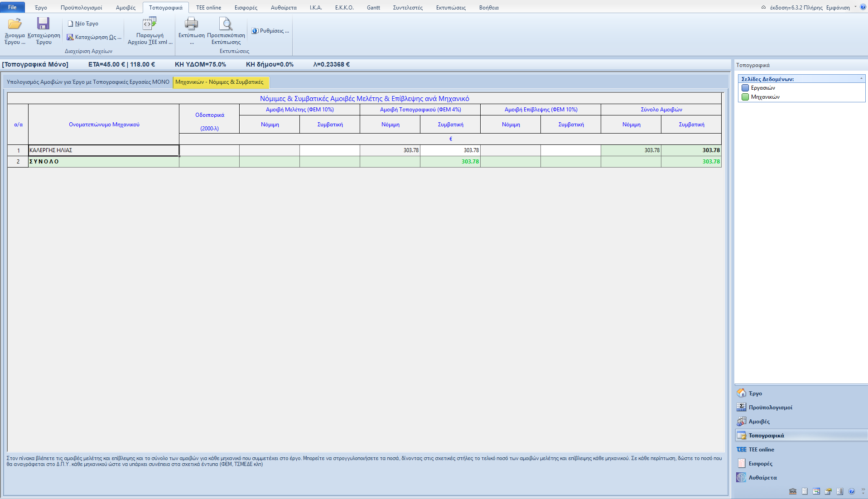Open Προεπισκόπηση Εκτύπωσης print preview
This screenshot has height=499, width=868.
tap(226, 24)
